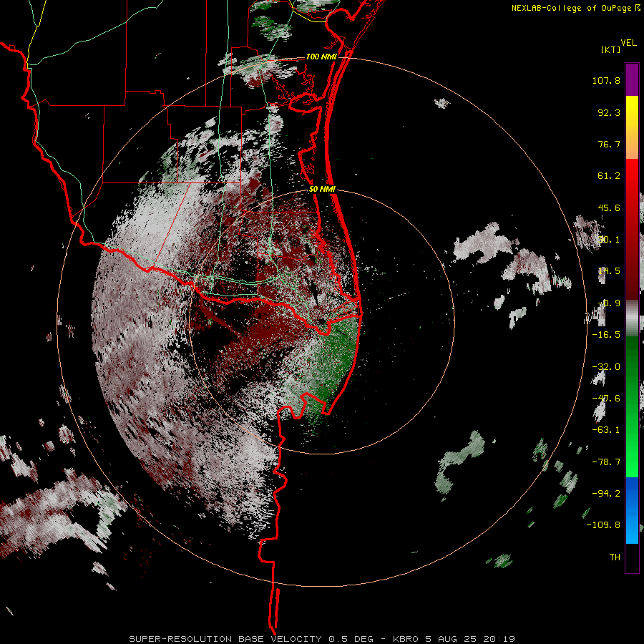Click the -94.2 velocity scale value
This screenshot has width=644, height=644.
pyautogui.click(x=606, y=493)
